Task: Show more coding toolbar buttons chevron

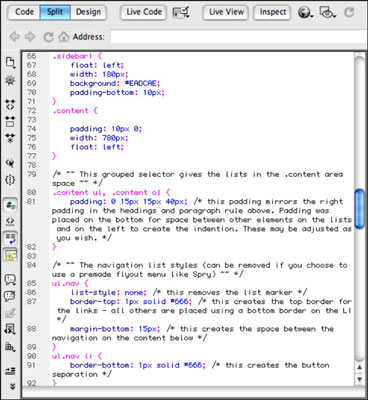Action: click(x=12, y=387)
